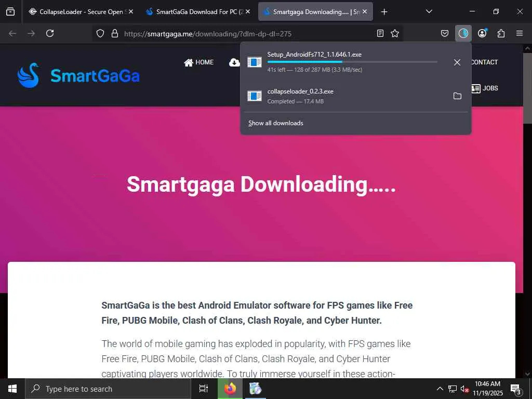The width and height of the screenshot is (532, 399).
Task: Click the taskbar search box
Action: point(108,389)
